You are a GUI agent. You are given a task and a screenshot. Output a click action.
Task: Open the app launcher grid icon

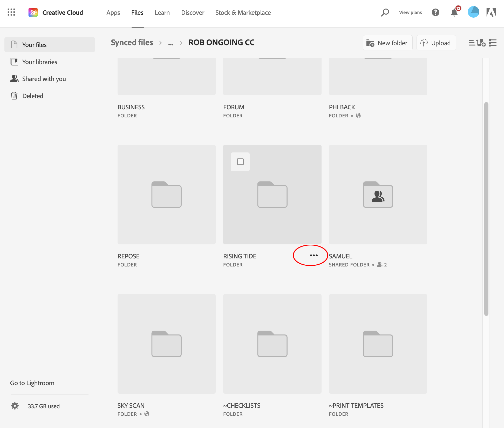(11, 12)
